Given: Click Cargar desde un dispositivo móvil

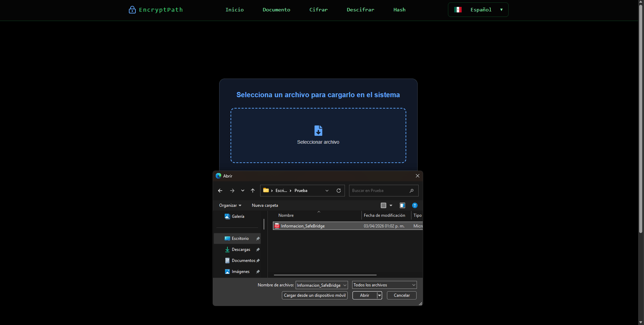Looking at the screenshot, I should 315,295.
